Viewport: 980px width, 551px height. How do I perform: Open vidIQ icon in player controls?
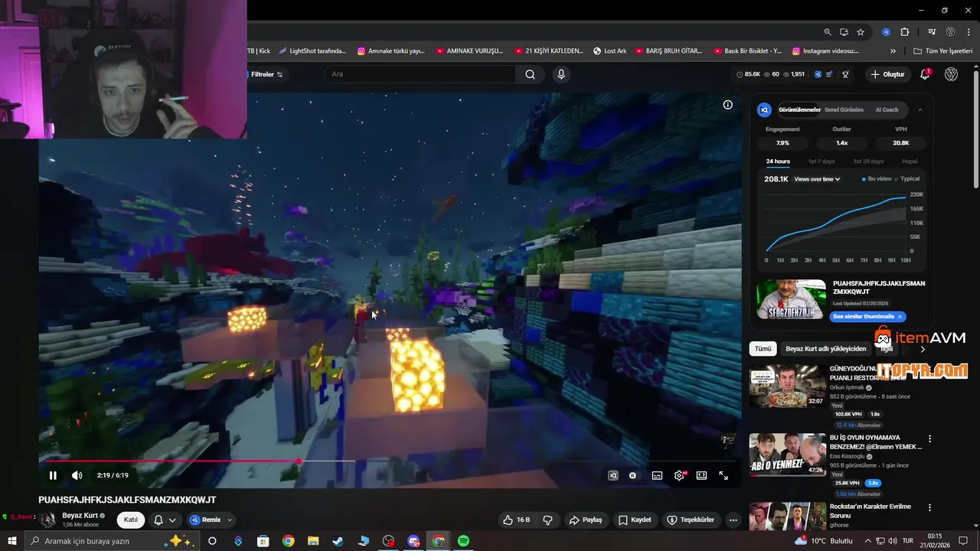[612, 475]
